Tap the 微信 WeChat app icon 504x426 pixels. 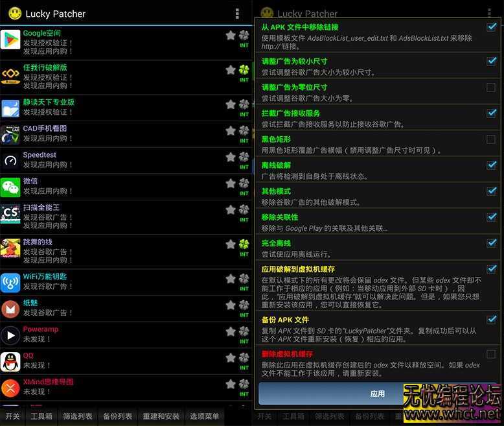click(10, 187)
